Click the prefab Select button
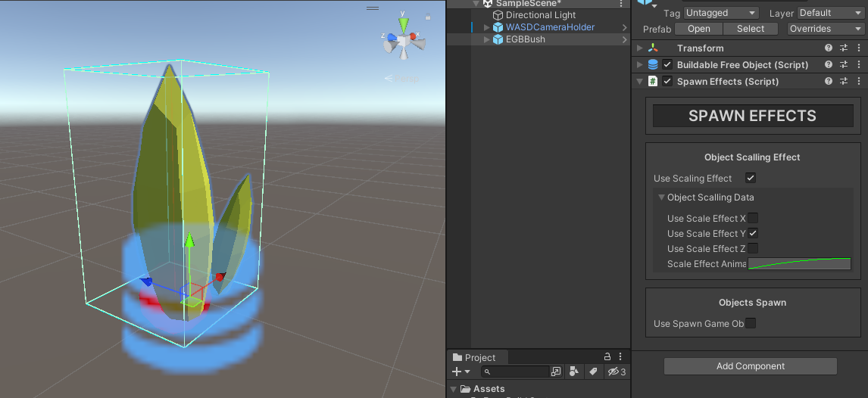The height and width of the screenshot is (398, 868). pos(751,29)
